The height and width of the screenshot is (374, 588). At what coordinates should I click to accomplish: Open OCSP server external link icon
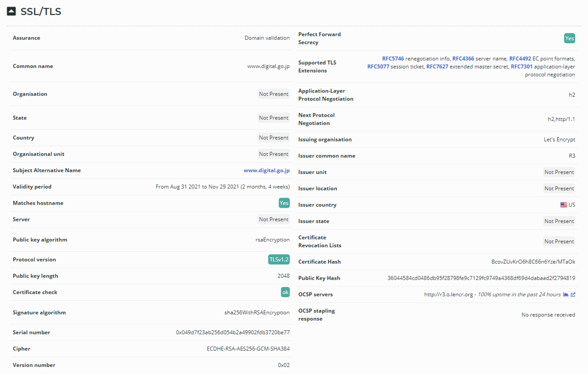(573, 295)
